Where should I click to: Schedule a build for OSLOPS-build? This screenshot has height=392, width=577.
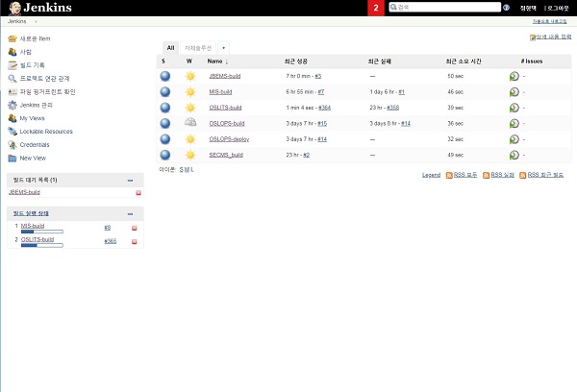click(514, 124)
